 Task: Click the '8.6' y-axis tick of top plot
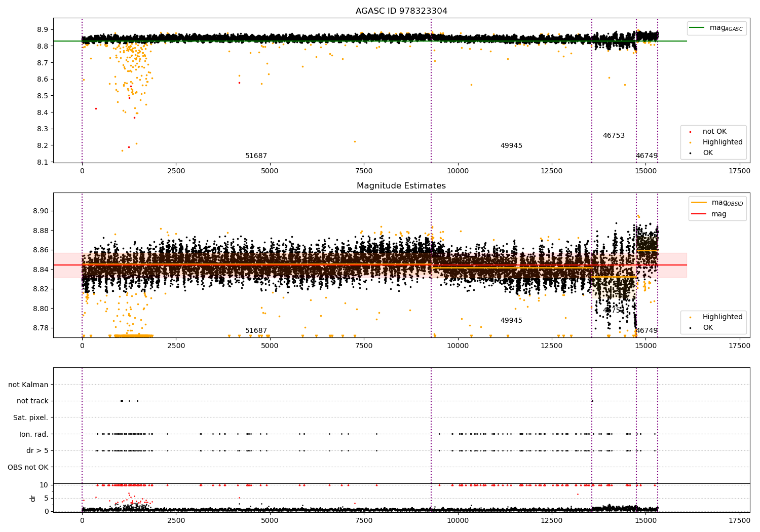(x=43, y=80)
